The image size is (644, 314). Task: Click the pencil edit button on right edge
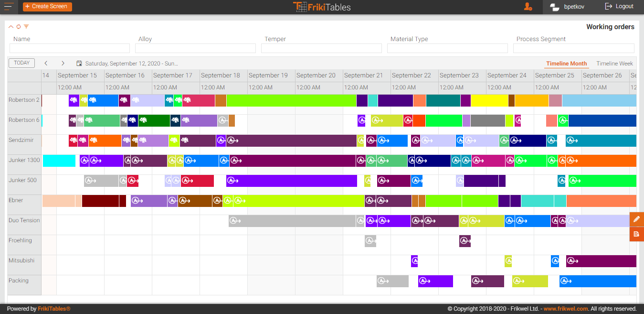(636, 219)
